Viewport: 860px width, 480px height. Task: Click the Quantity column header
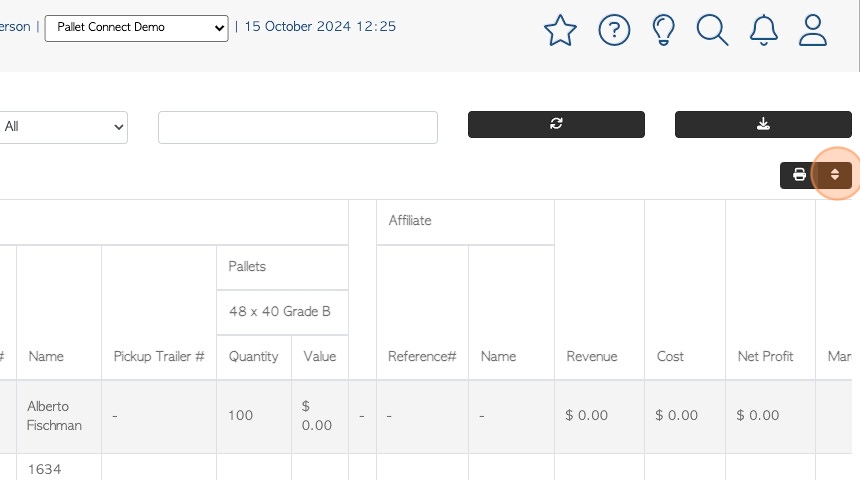[253, 357]
